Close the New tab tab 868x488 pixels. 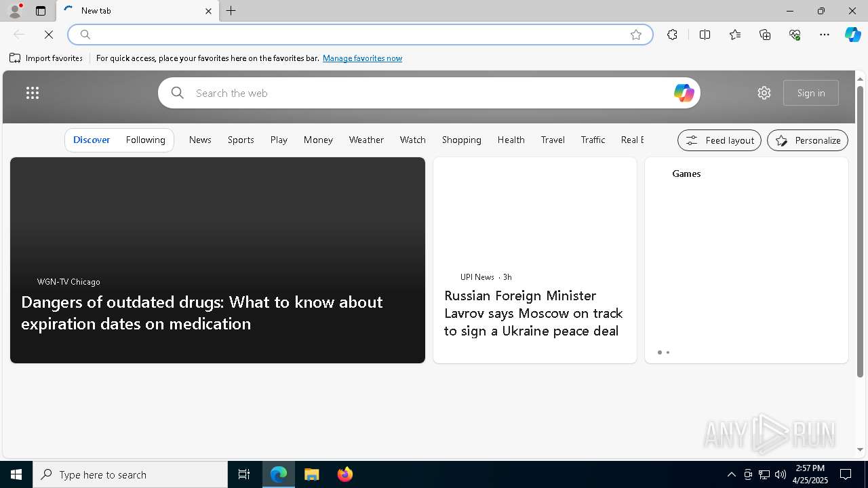[208, 11]
